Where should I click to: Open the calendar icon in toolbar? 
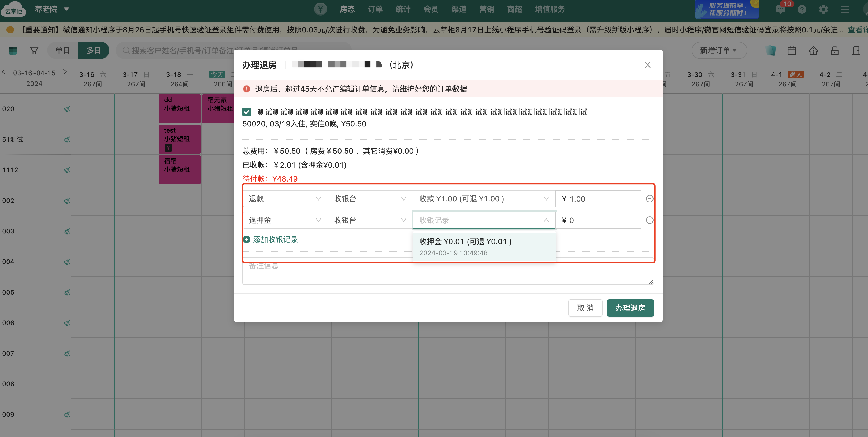792,51
